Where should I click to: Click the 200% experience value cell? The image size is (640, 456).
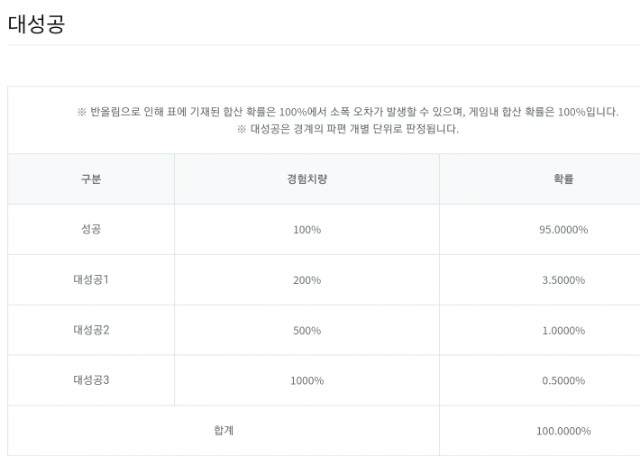pos(306,280)
